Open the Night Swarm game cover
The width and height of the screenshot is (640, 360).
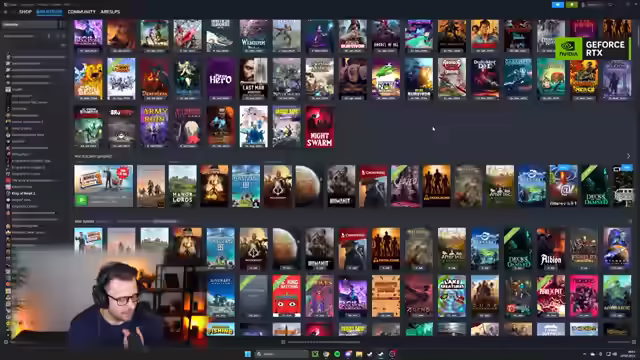320,127
